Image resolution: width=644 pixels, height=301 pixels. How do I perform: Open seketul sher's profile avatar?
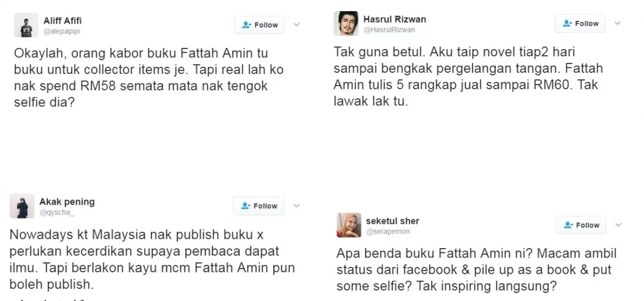349,225
